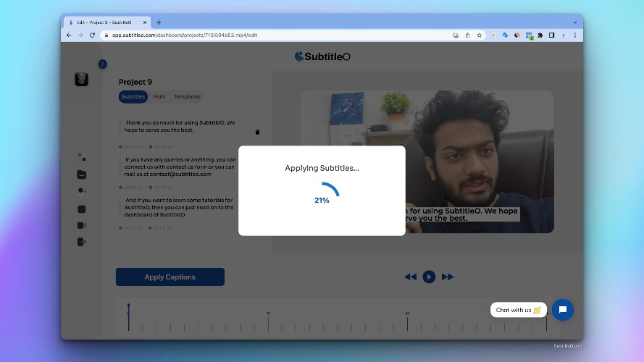Click the install app icon in address bar

(x=456, y=35)
